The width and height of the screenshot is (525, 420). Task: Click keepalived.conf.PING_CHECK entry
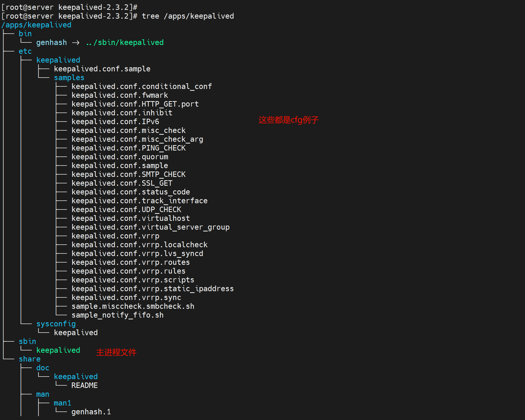(128, 148)
